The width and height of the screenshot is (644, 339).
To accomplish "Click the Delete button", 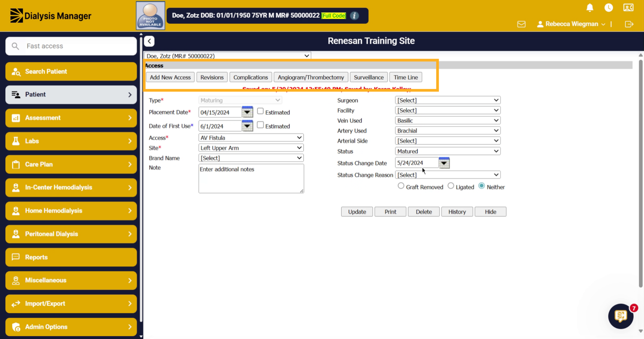I will 424,212.
